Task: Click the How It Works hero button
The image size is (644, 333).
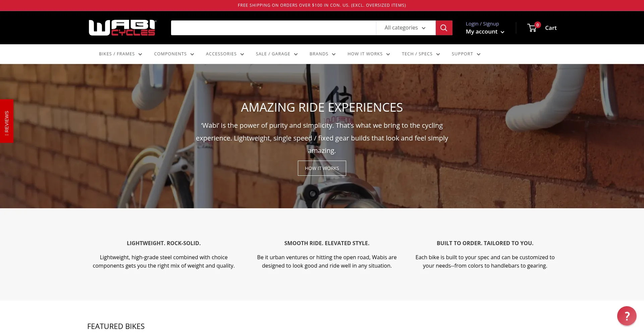Action: (322, 168)
